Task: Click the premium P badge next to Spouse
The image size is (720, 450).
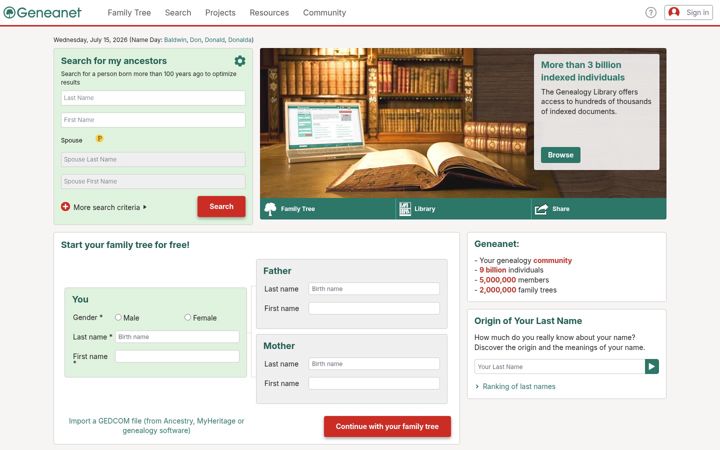Action: [99, 138]
